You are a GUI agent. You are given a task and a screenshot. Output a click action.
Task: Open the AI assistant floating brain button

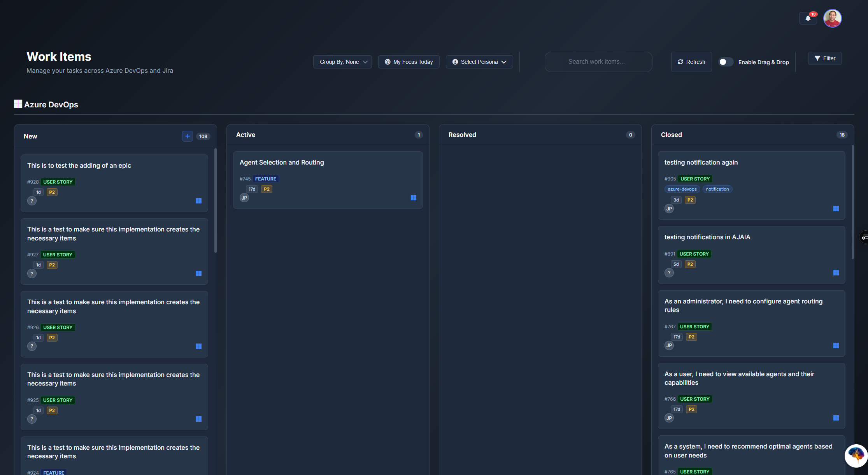(x=856, y=456)
